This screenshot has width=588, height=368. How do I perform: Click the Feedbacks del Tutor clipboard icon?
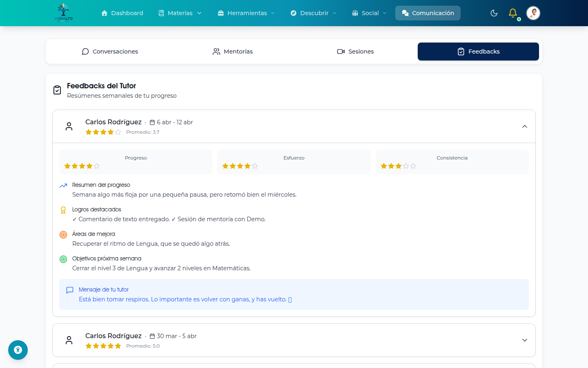tap(57, 90)
